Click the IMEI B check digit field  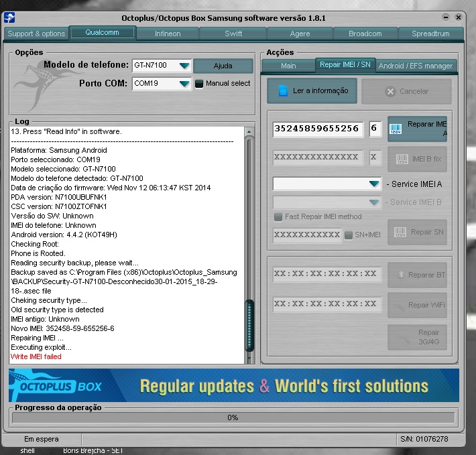pyautogui.click(x=375, y=157)
